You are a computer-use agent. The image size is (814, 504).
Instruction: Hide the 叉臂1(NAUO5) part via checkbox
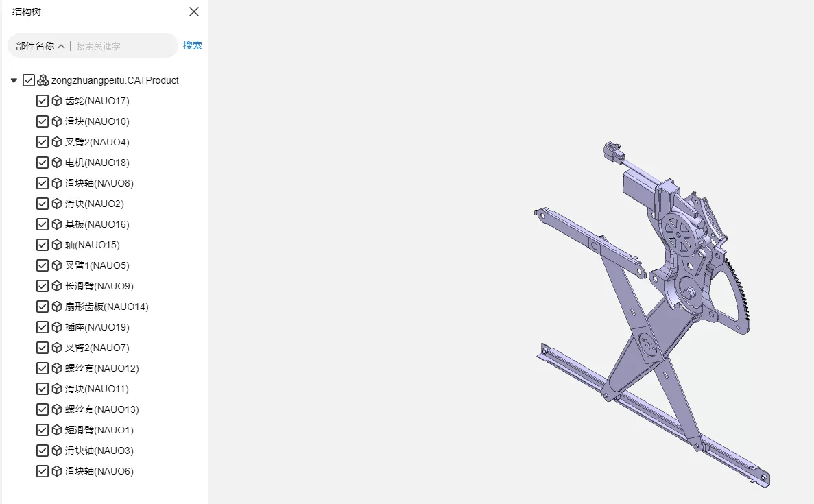click(43, 265)
